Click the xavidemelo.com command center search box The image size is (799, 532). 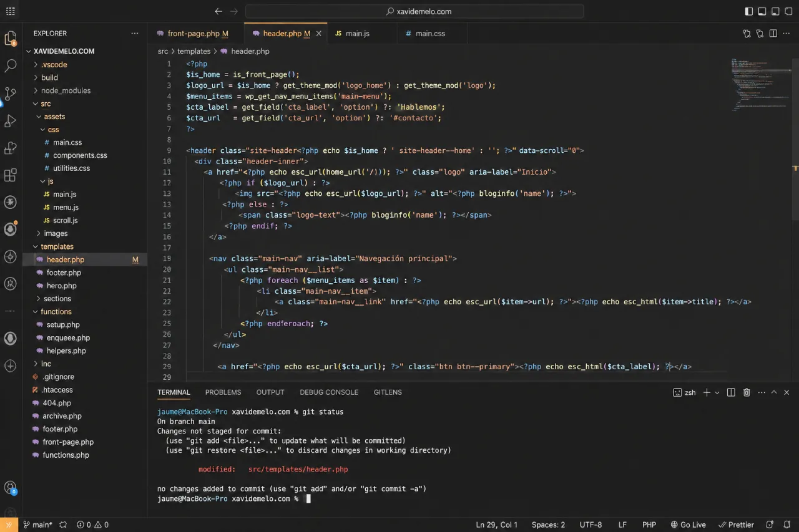(414, 11)
